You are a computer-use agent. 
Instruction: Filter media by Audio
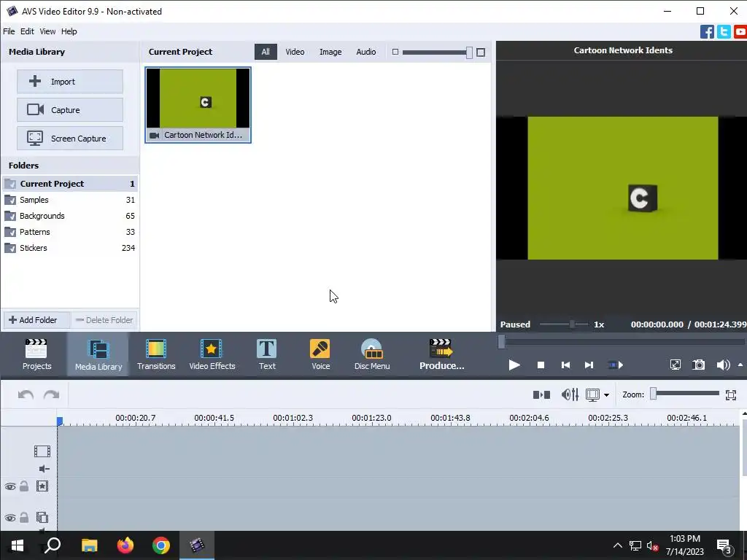366,52
